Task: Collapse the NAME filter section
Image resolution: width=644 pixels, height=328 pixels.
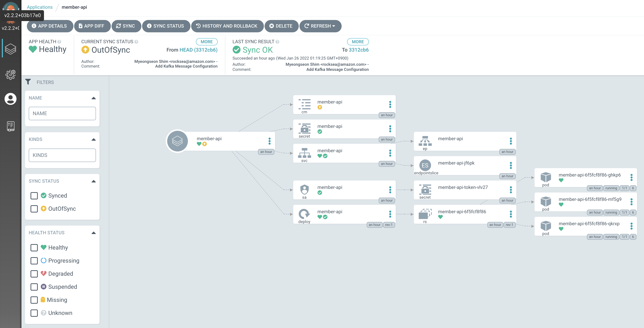Action: click(x=94, y=98)
